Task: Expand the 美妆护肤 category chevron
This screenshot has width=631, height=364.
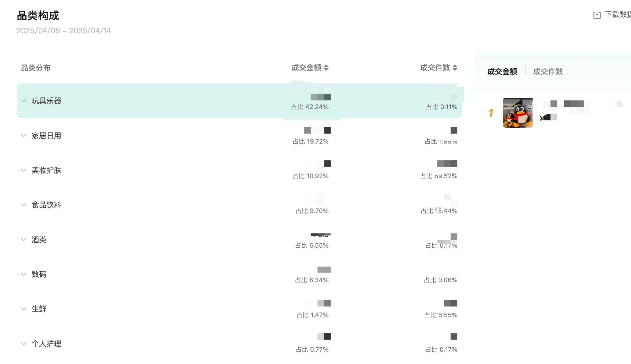Action: click(24, 170)
